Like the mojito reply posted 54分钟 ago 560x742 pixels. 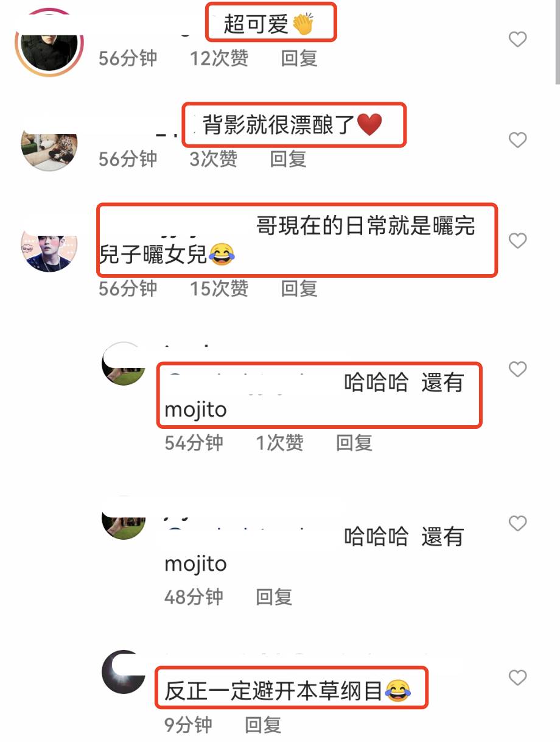517,369
